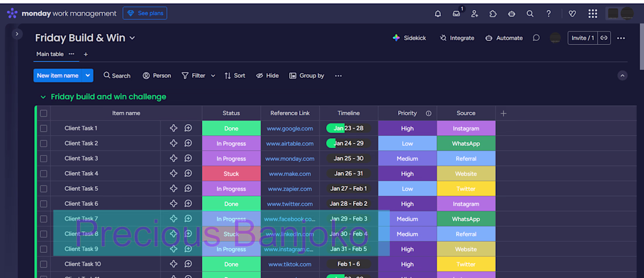The image size is (644, 278).
Task: Click the sparkle icon for Client Task 3
Action: point(174,158)
